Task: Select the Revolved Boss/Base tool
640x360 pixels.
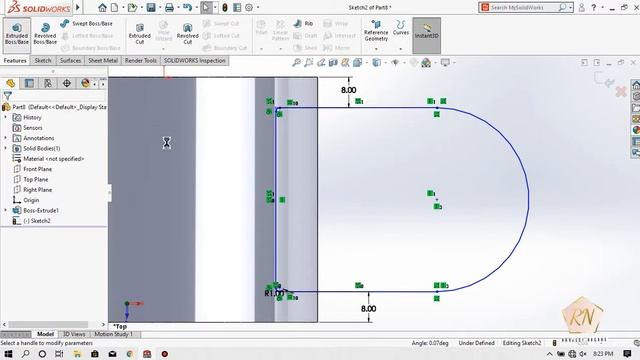Action: 45,34
